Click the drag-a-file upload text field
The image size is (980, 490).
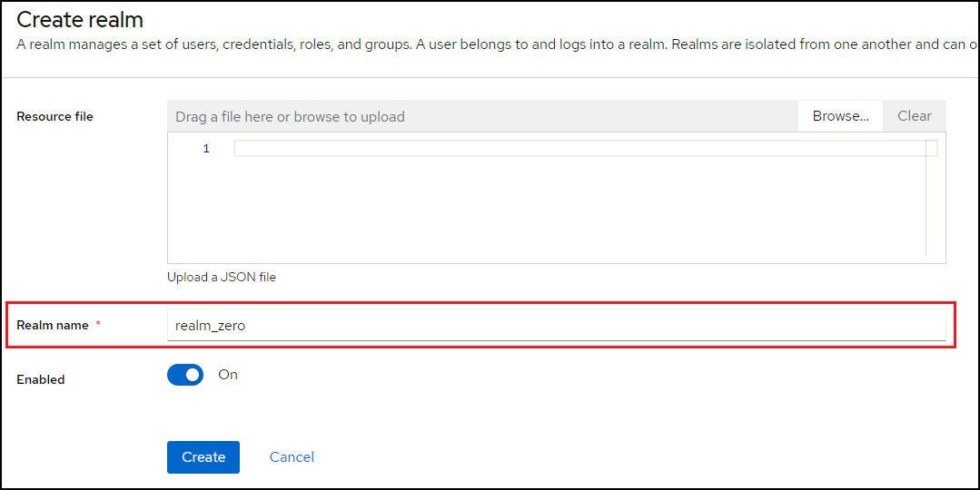click(x=482, y=116)
